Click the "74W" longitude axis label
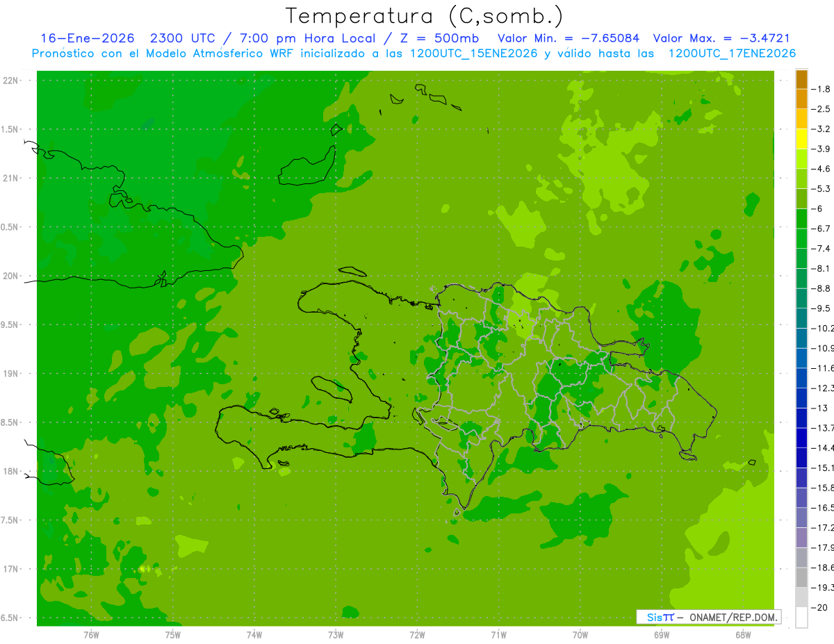The height and width of the screenshot is (644, 834). [x=254, y=635]
